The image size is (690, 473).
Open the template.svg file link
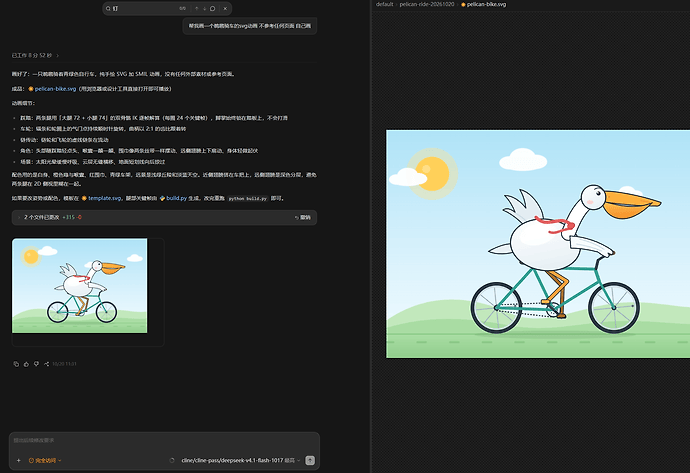coord(104,198)
